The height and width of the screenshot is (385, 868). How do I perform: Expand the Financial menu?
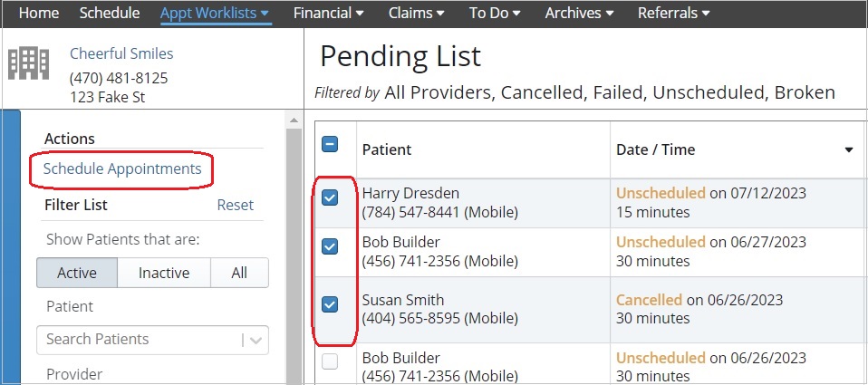point(329,13)
